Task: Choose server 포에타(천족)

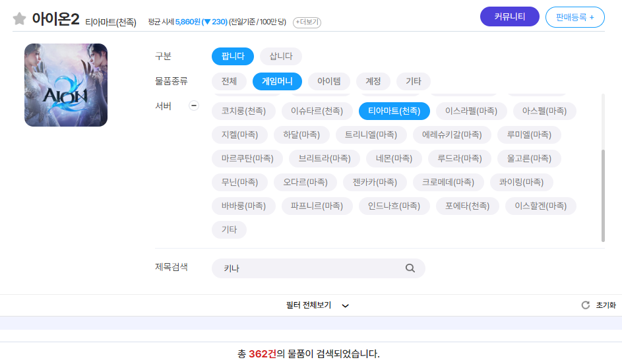Action: tap(467, 206)
